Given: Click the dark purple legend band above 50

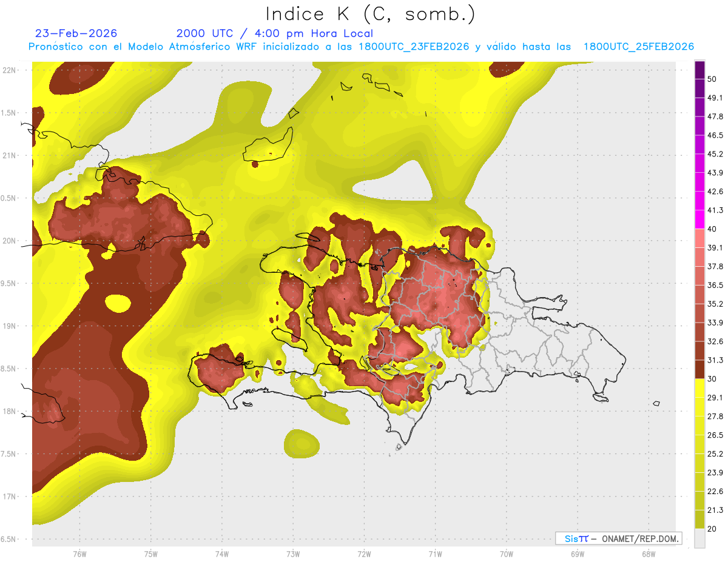Looking at the screenshot, I should point(700,70).
